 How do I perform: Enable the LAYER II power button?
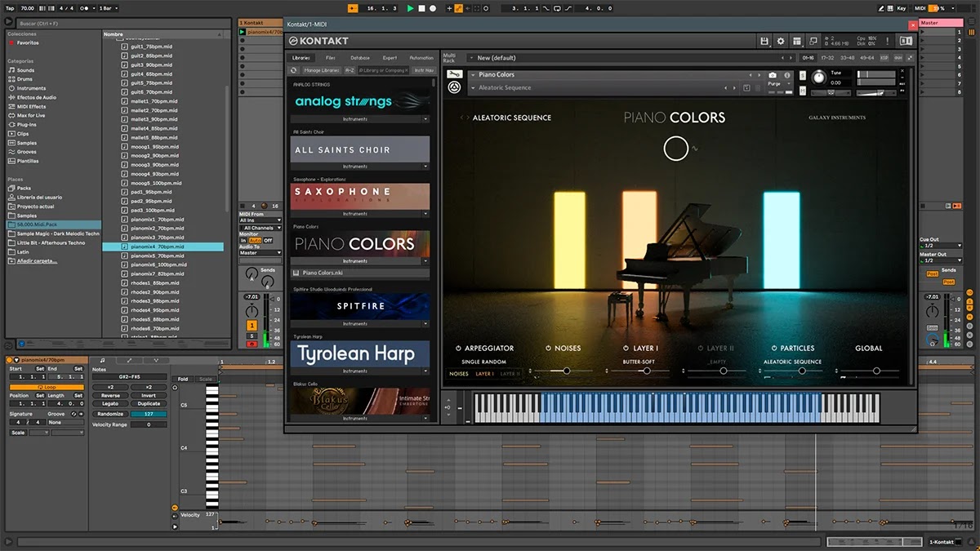pos(700,349)
